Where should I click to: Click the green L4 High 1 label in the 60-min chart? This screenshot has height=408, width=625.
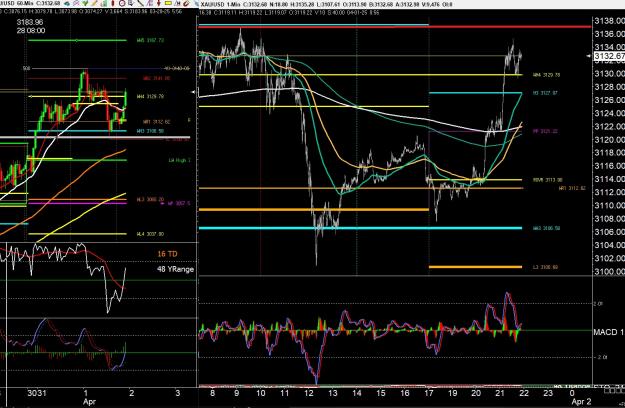tap(179, 160)
